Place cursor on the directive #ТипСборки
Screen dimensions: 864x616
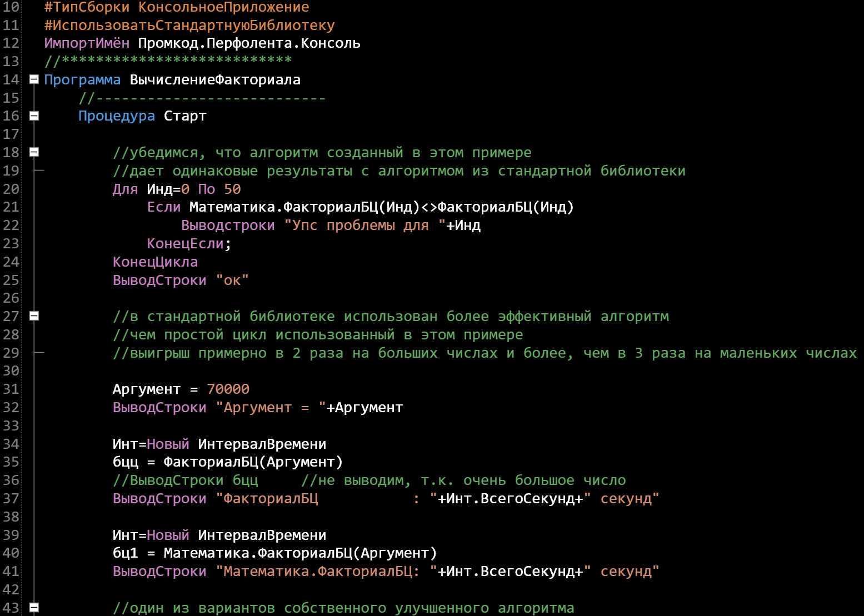click(x=86, y=7)
